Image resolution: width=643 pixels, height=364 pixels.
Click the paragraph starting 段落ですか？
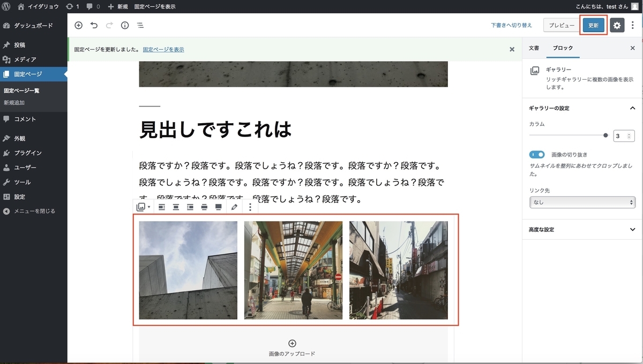coord(293,182)
